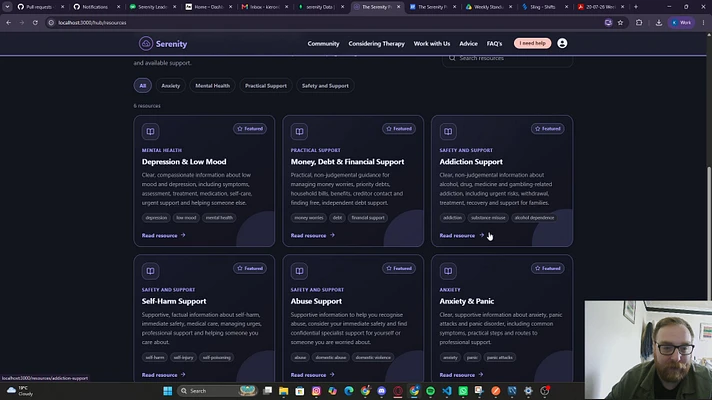Read resource link for Depression & Low Mood
Image resolution: width=712 pixels, height=400 pixels.
(x=163, y=236)
